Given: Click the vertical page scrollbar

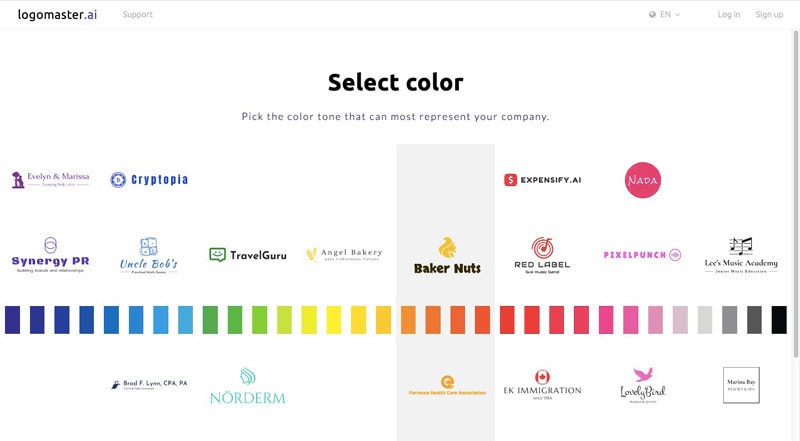Looking at the screenshot, I should [796, 194].
